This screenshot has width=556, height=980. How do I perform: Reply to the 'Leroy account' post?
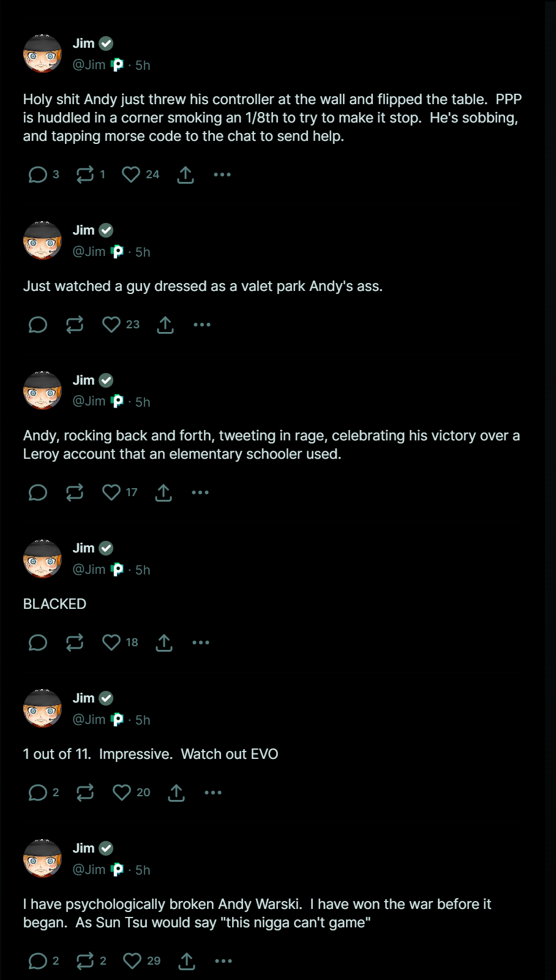coord(38,492)
